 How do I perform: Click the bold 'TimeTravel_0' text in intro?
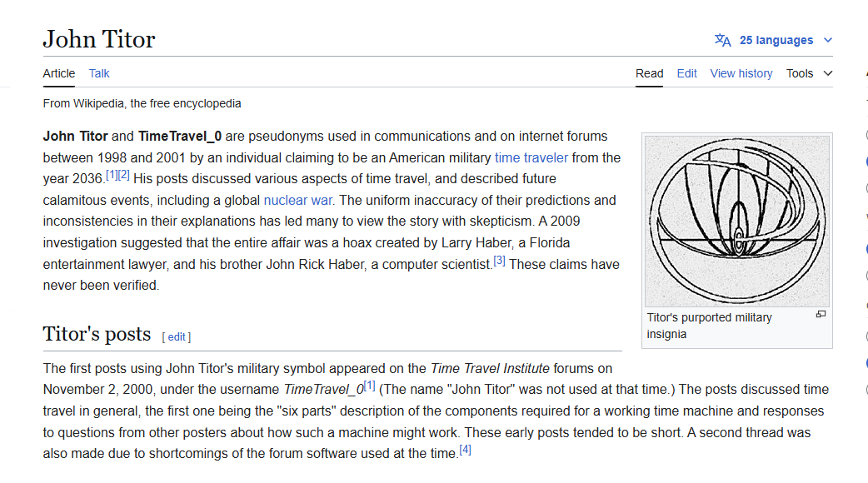pos(180,136)
